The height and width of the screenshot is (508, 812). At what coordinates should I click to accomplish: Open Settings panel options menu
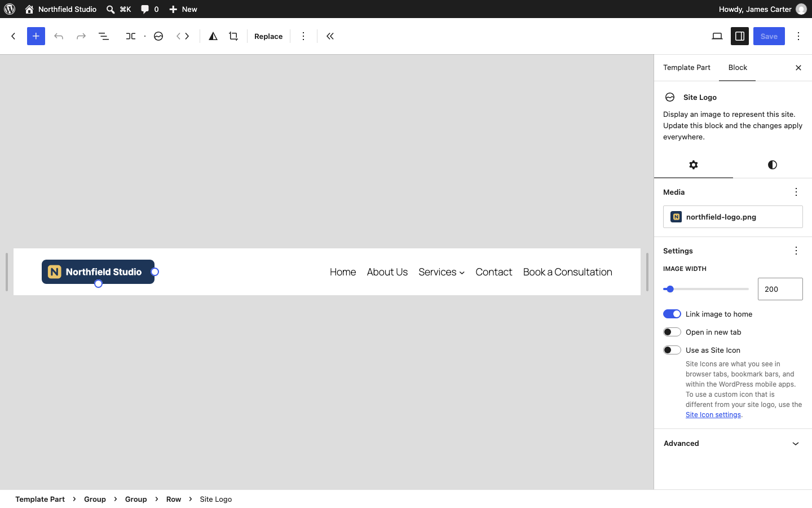[796, 251]
